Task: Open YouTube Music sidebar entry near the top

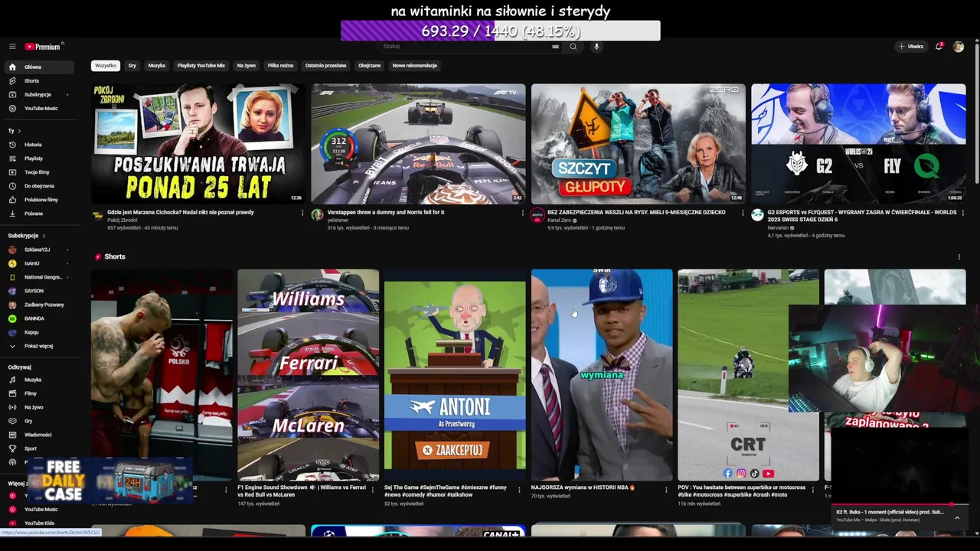Action: [x=41, y=108]
